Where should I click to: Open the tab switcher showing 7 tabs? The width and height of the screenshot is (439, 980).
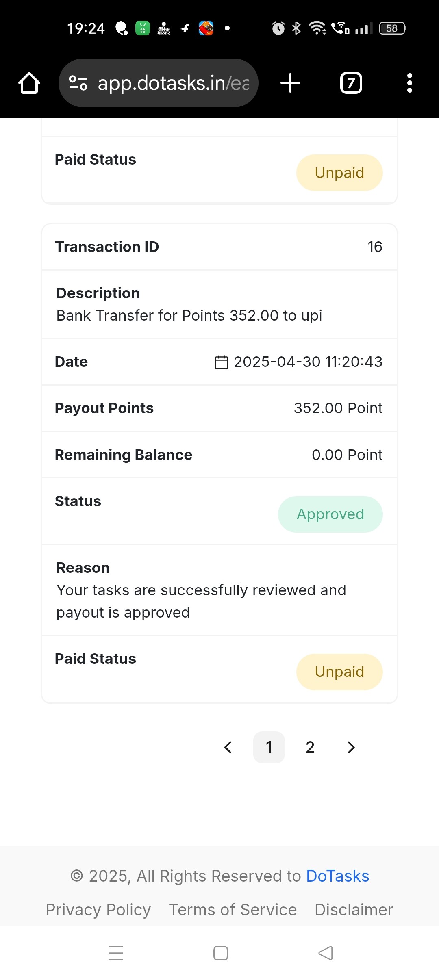tap(351, 83)
